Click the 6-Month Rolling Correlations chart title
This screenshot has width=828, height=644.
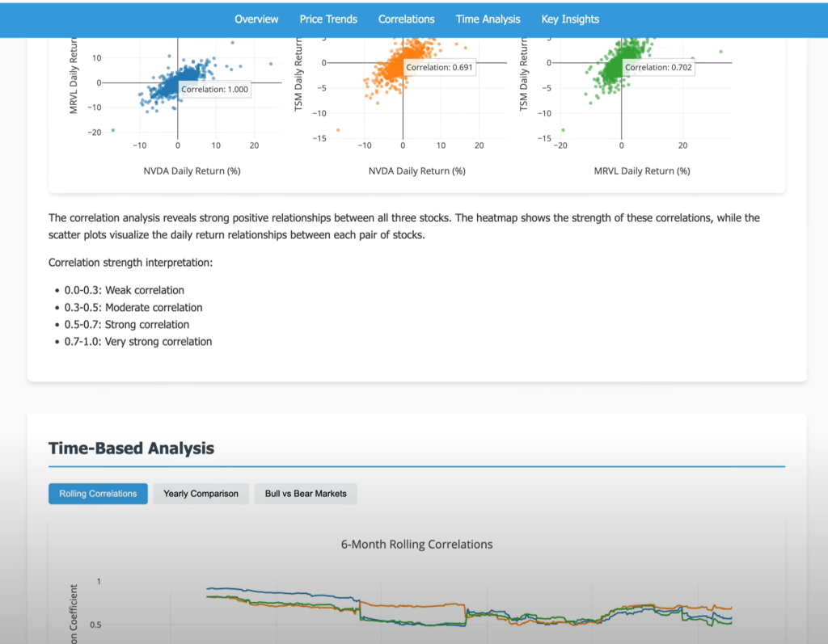416,545
